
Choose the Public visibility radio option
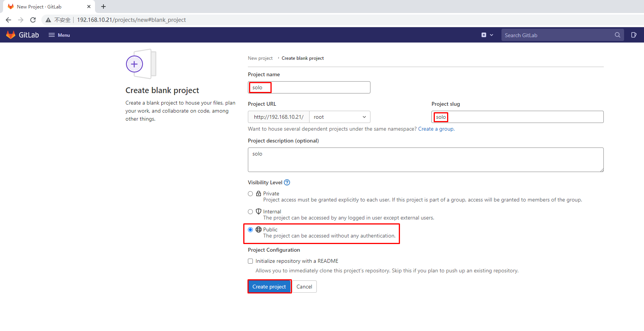point(251,230)
